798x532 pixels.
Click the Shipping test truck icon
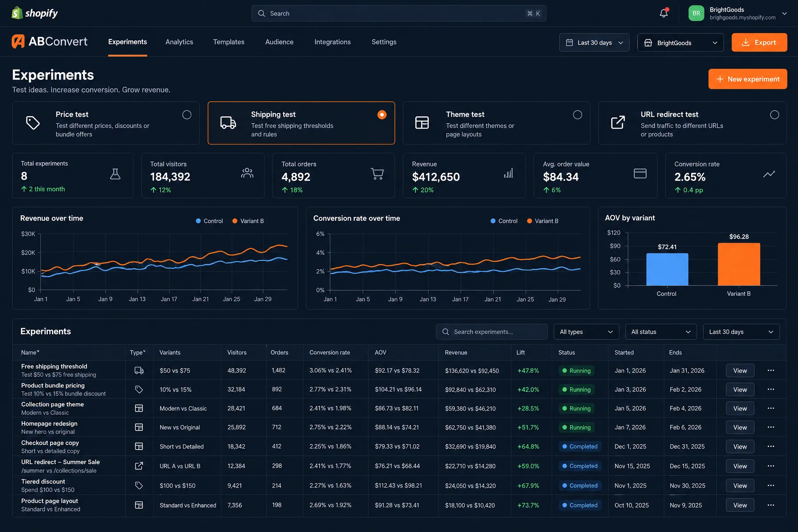[228, 123]
